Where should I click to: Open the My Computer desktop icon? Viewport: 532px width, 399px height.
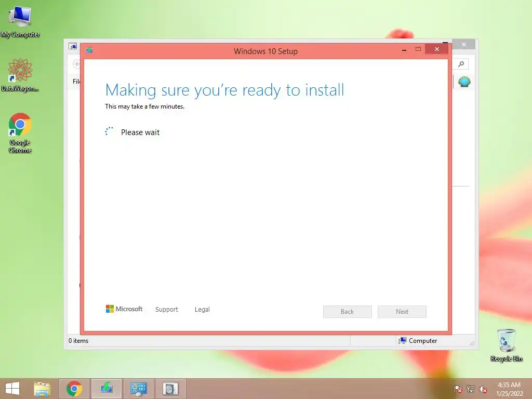click(x=20, y=22)
